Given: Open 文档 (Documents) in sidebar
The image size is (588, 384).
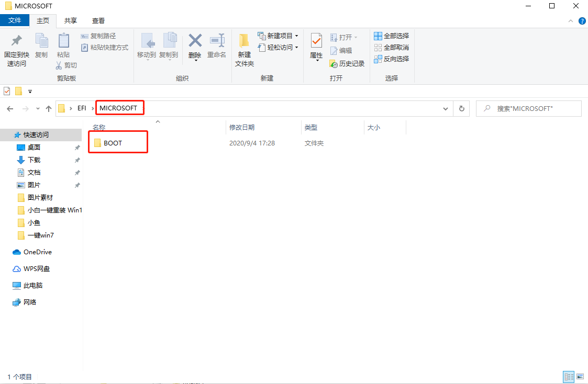Looking at the screenshot, I should 34,173.
